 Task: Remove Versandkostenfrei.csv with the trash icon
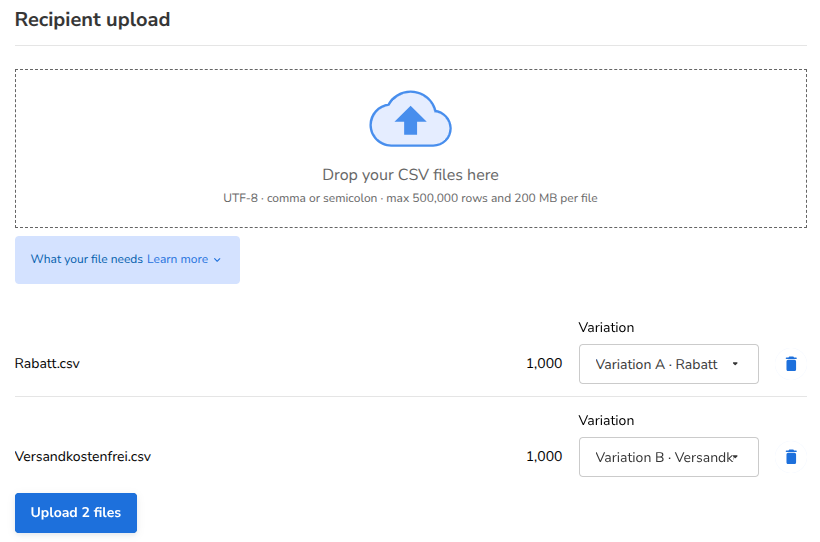click(x=791, y=457)
